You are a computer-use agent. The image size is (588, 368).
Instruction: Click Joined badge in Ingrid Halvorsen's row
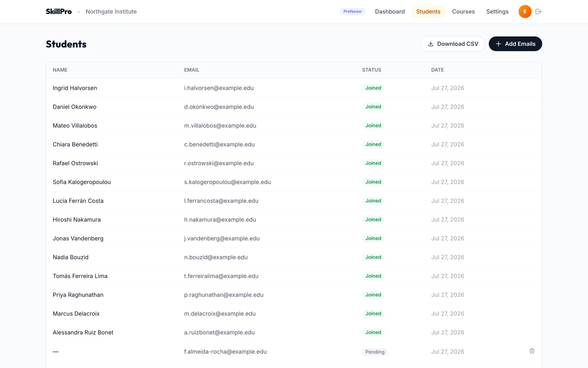coord(373,88)
